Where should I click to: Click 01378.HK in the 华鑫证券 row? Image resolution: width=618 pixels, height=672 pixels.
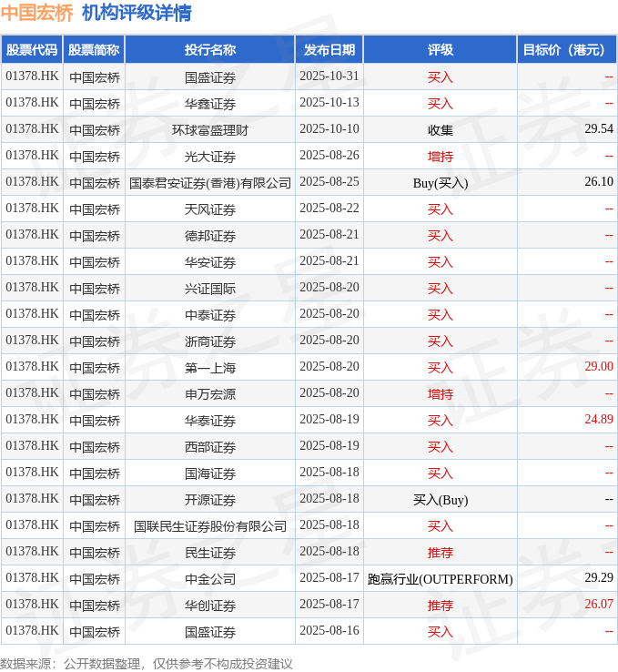point(32,102)
